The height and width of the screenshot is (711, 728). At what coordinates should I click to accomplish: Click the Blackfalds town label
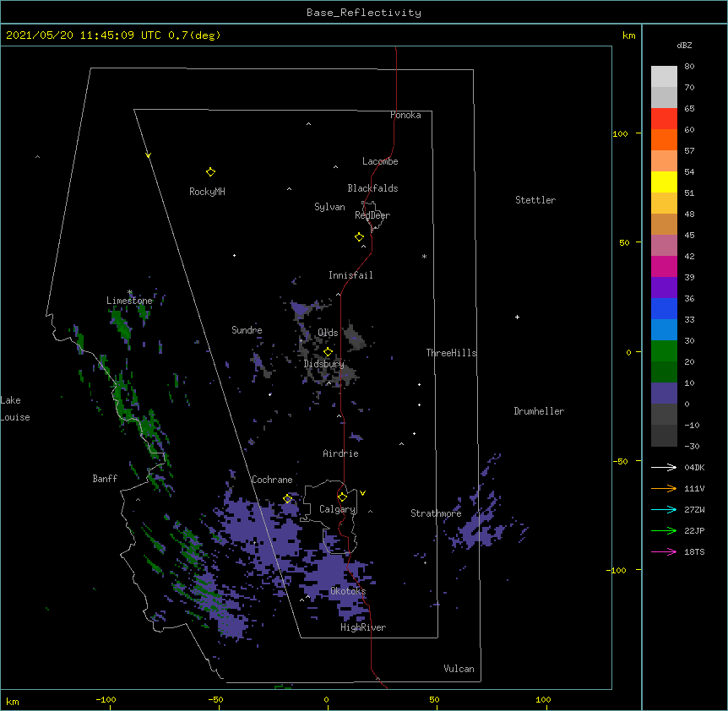pos(372,188)
